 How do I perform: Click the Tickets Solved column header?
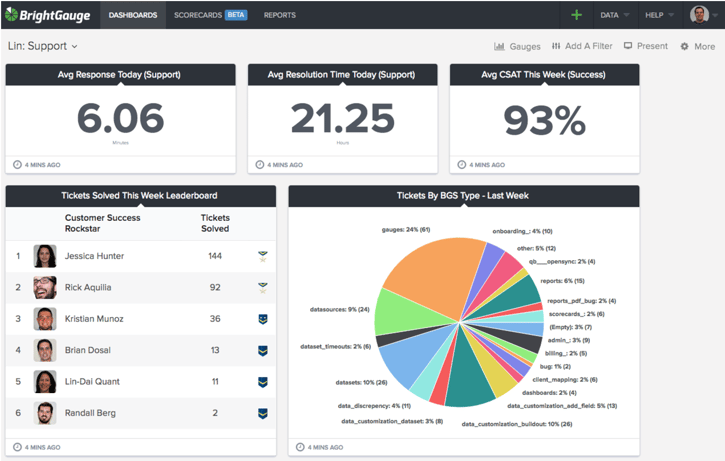click(215, 223)
